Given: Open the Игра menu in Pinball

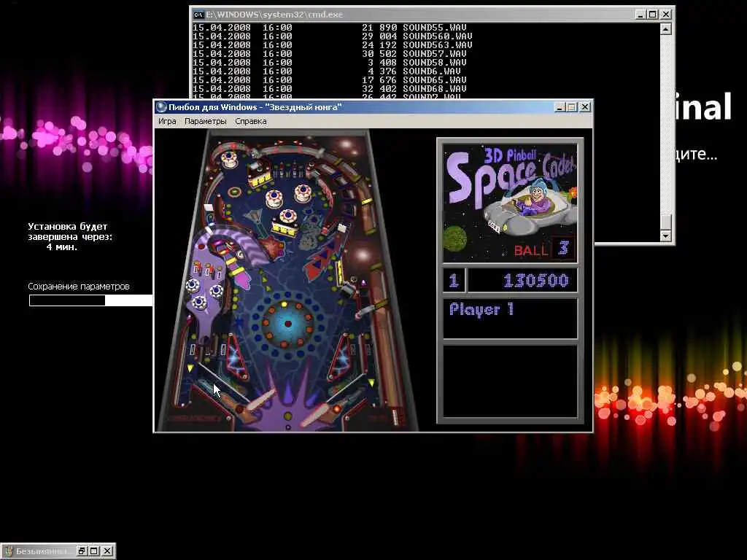Looking at the screenshot, I should coord(167,122).
